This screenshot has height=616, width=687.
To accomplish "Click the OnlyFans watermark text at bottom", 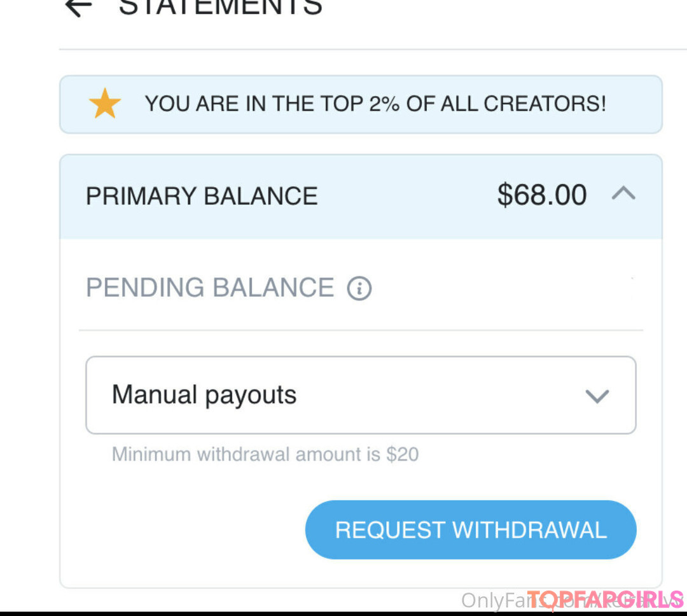I will point(493,600).
